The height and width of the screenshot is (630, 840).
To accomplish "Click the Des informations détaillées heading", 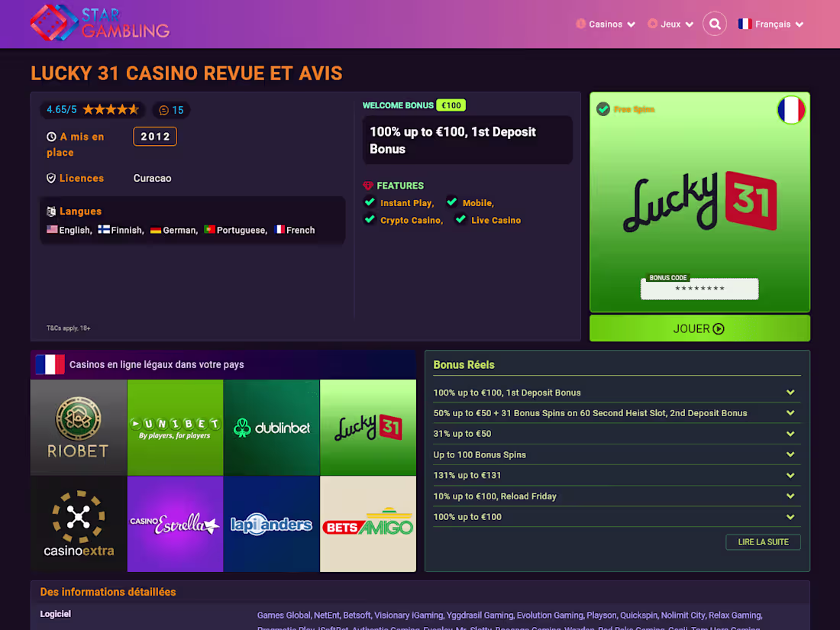I will 108,592.
